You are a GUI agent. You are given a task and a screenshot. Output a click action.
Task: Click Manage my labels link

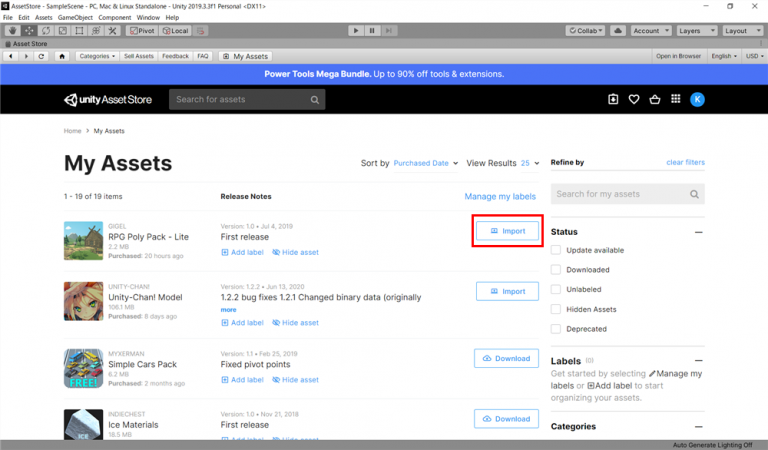tap(500, 196)
